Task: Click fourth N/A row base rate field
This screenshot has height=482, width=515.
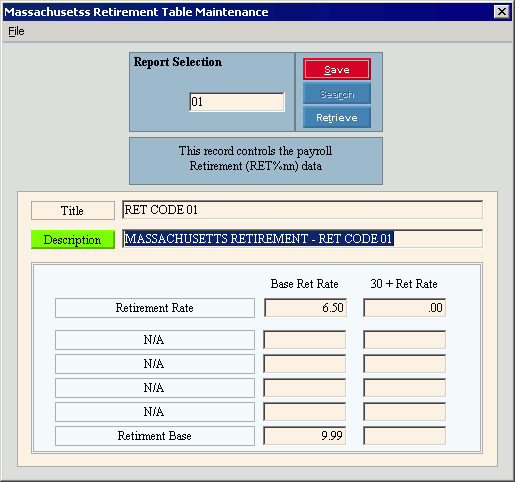Action: tap(305, 412)
